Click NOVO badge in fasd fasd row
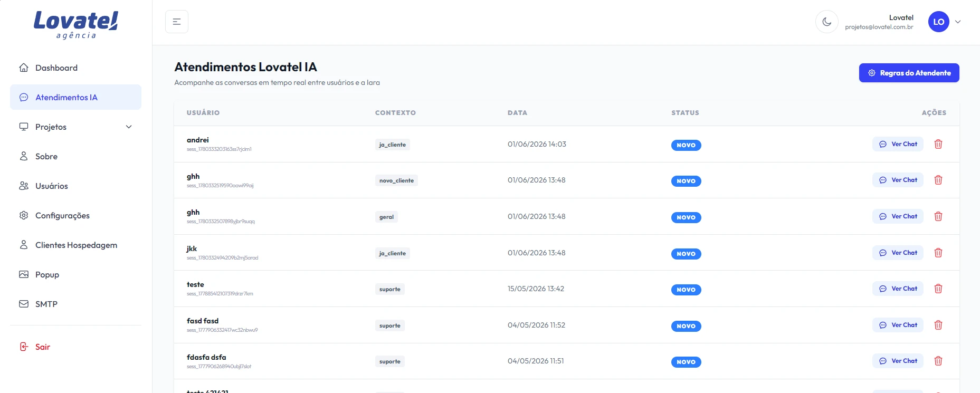Viewport: 980px width, 393px height. [686, 326]
